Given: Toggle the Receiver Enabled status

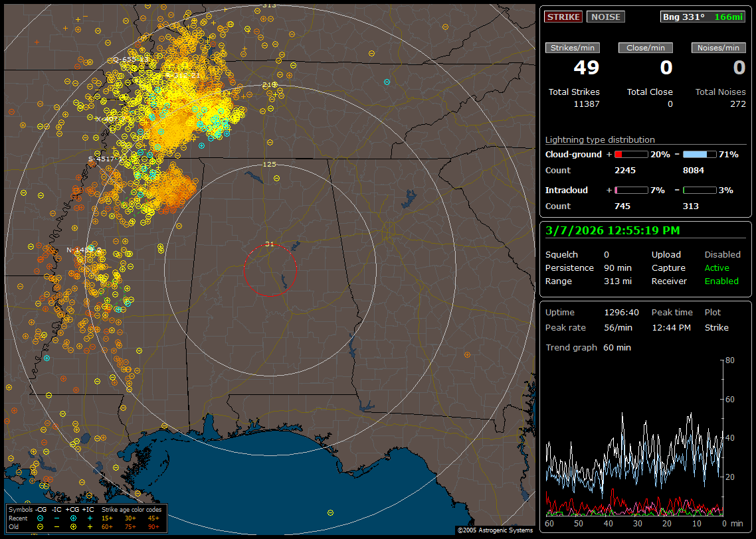Looking at the screenshot, I should click(x=721, y=281).
